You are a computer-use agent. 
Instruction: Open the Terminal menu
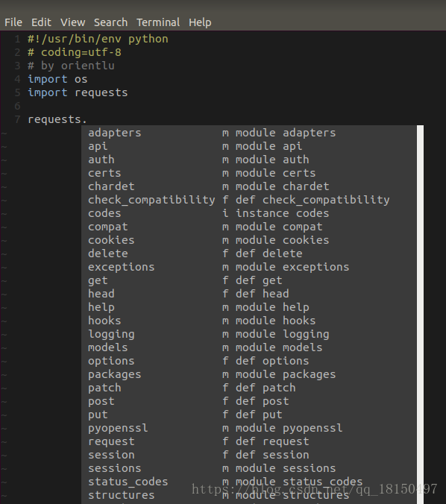click(158, 22)
